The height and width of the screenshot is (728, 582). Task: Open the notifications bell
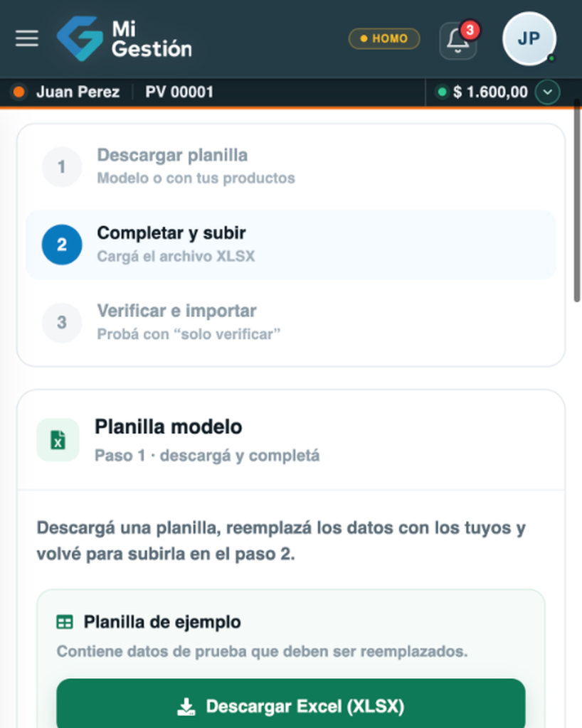[x=458, y=41]
